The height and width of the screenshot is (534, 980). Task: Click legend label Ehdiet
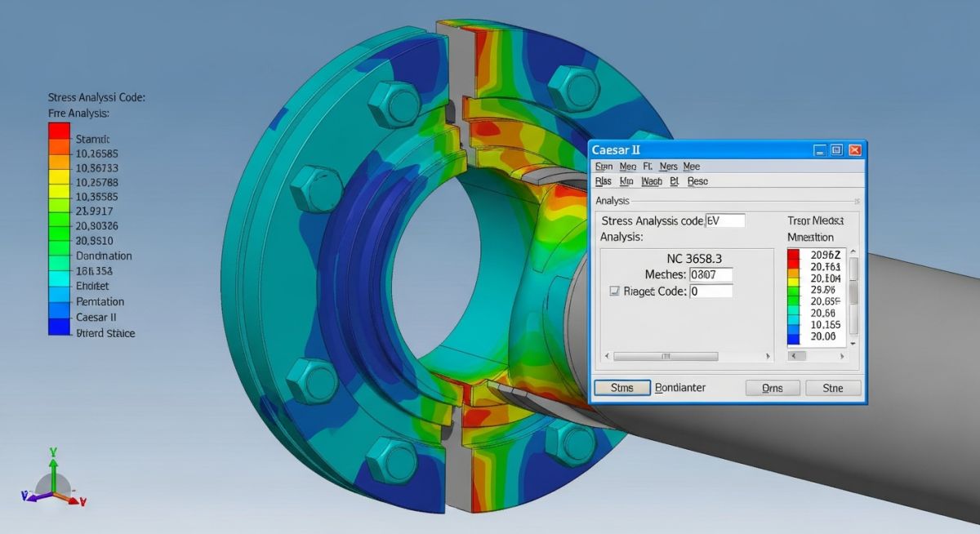pyautogui.click(x=92, y=286)
